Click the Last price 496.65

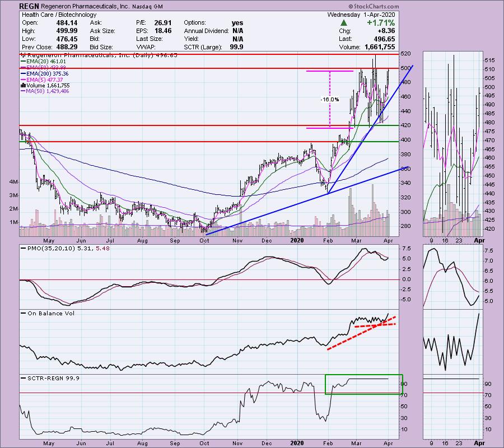pyautogui.click(x=384, y=39)
